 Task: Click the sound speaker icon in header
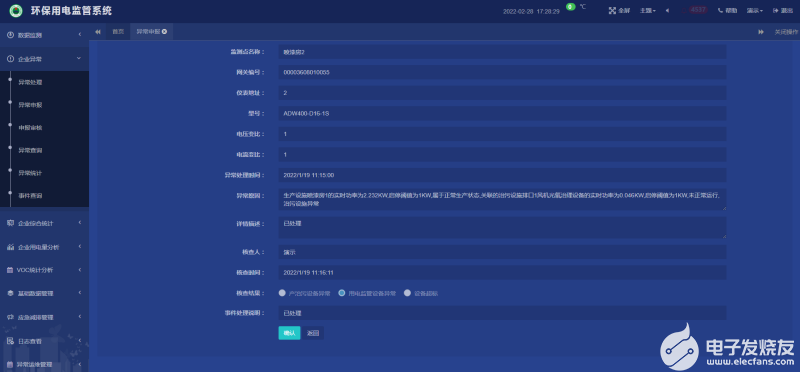667,10
